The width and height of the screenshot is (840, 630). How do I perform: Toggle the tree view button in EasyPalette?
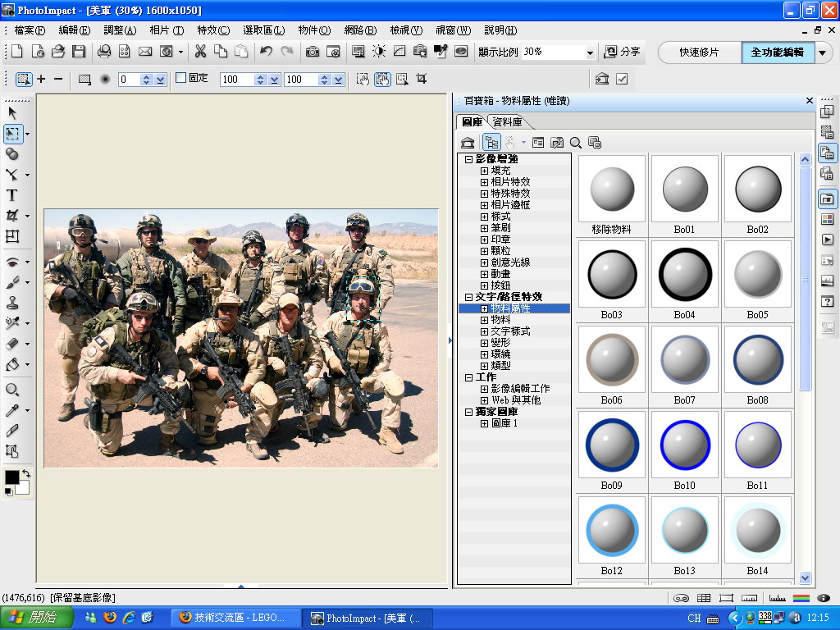[491, 143]
